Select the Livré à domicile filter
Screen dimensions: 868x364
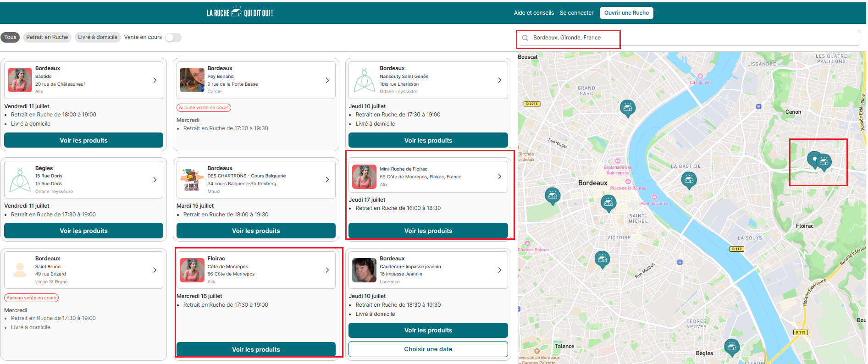tap(98, 37)
